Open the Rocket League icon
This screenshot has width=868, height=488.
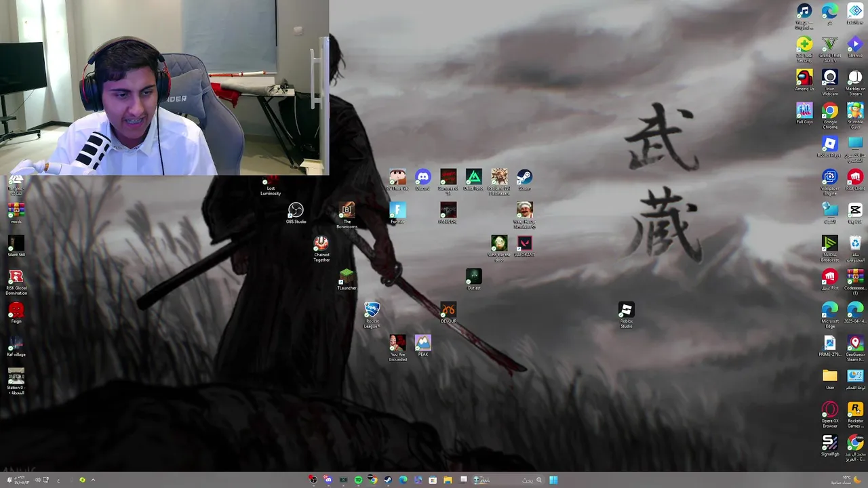tap(372, 315)
